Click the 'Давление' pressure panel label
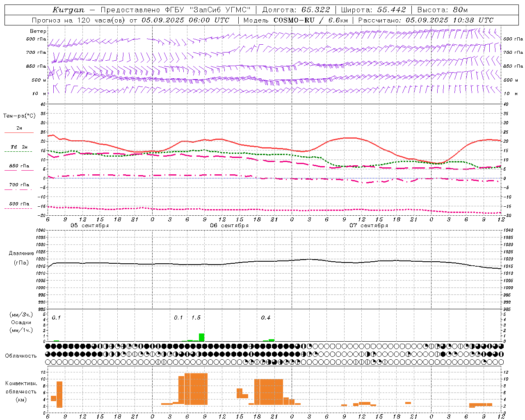 pos(21,253)
